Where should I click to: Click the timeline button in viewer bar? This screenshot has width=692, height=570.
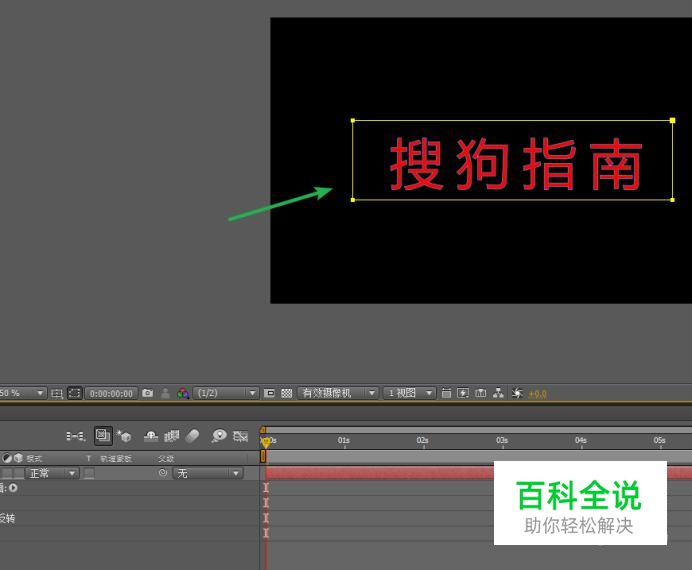point(481,393)
